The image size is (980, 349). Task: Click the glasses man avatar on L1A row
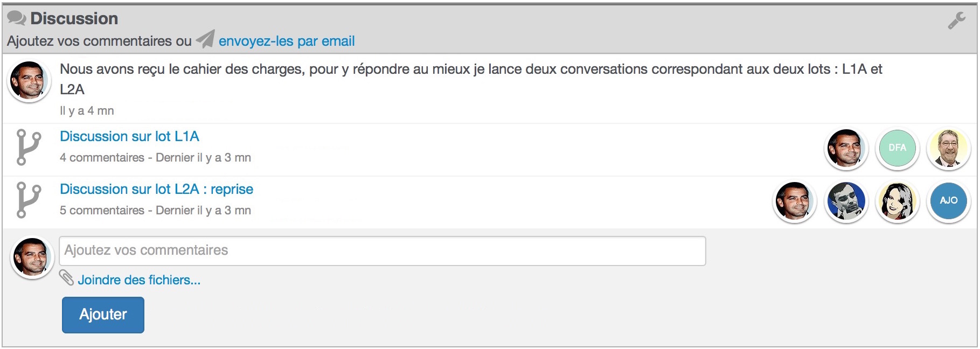coord(948,148)
